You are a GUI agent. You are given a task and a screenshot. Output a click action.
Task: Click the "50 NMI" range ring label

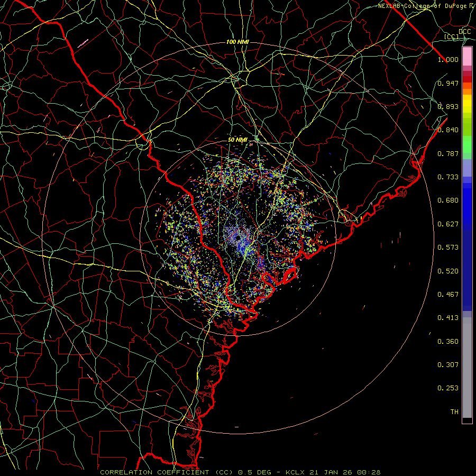[x=237, y=140]
